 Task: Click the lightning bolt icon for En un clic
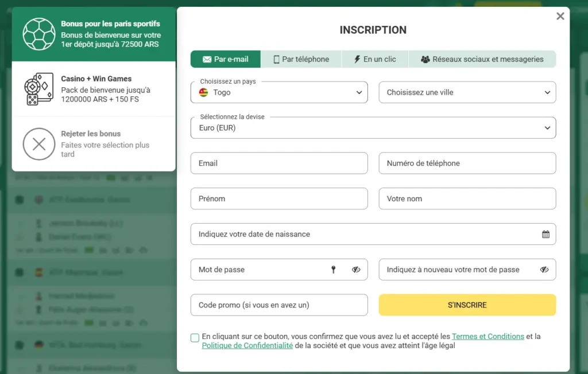coord(357,59)
